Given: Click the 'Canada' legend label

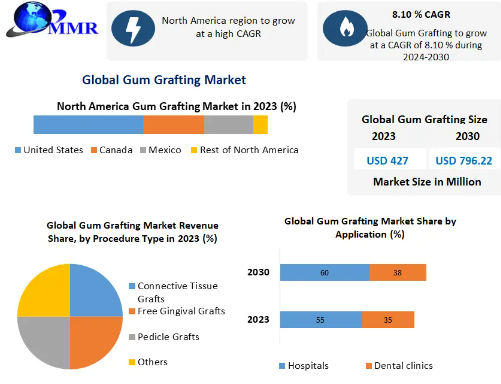Looking at the screenshot, I should coord(116,150).
